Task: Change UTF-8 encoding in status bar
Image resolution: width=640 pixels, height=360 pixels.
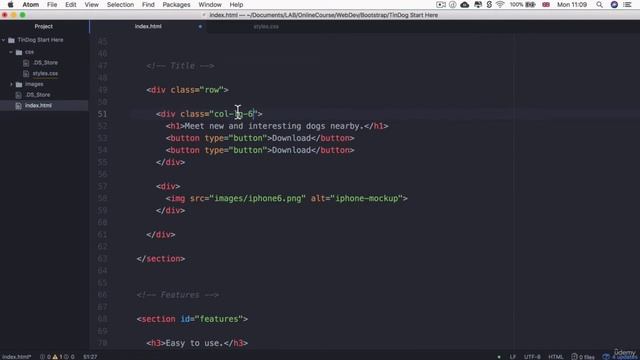Action: pyautogui.click(x=532, y=357)
